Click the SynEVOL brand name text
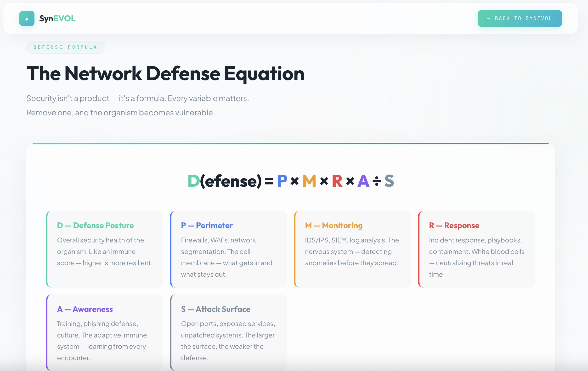This screenshot has width=588, height=371. pos(57,19)
